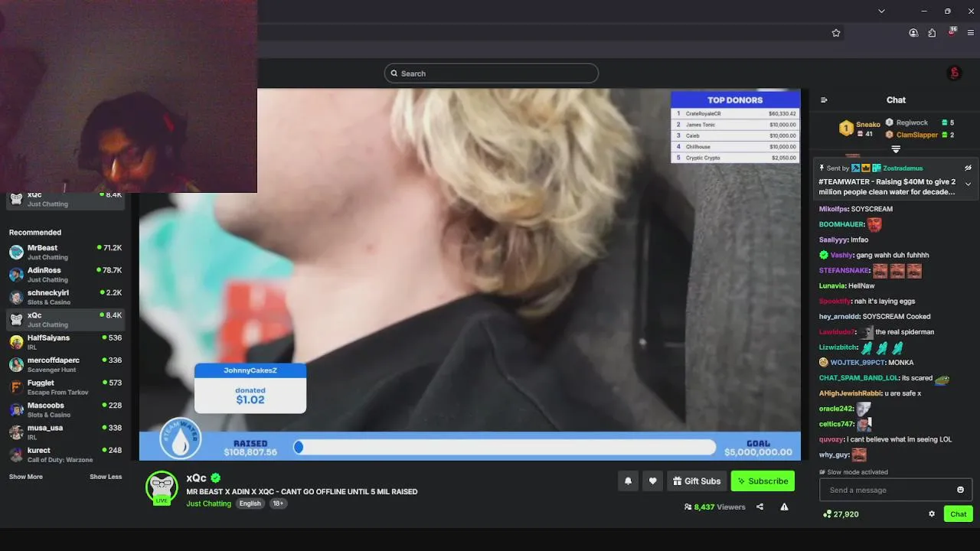The width and height of the screenshot is (980, 551).
Task: Click Show More in recommended list
Action: (x=26, y=477)
